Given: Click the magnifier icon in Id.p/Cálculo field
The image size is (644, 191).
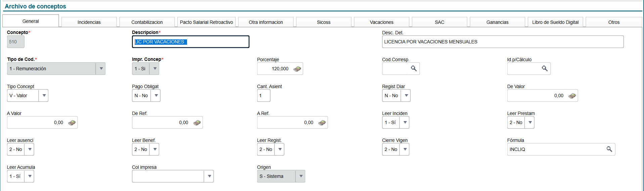Looking at the screenshot, I should coord(544,69).
